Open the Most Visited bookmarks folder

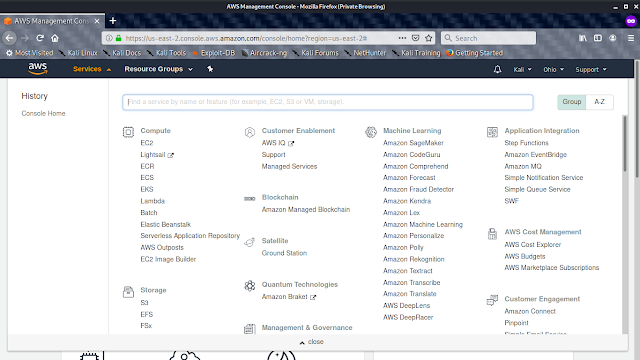tap(29, 53)
